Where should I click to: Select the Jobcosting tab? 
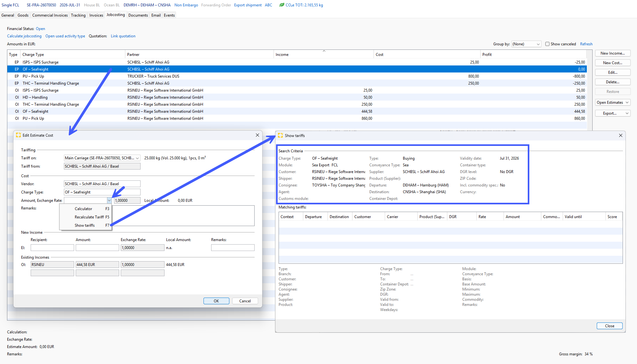[116, 15]
